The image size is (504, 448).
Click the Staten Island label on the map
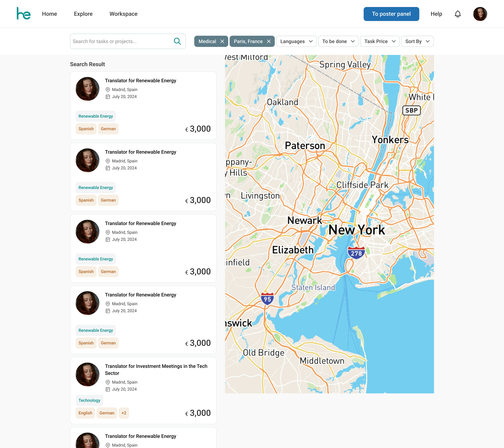coord(313,288)
